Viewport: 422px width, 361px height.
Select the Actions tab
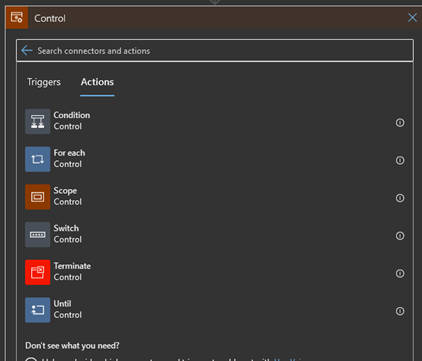pyautogui.click(x=97, y=82)
